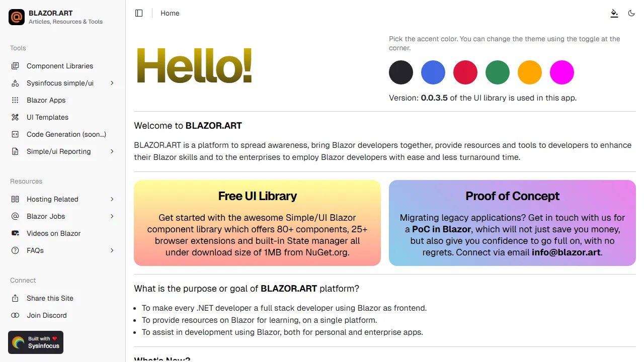Click Share this Site
Screen dimensions: 644x362
tap(50, 298)
